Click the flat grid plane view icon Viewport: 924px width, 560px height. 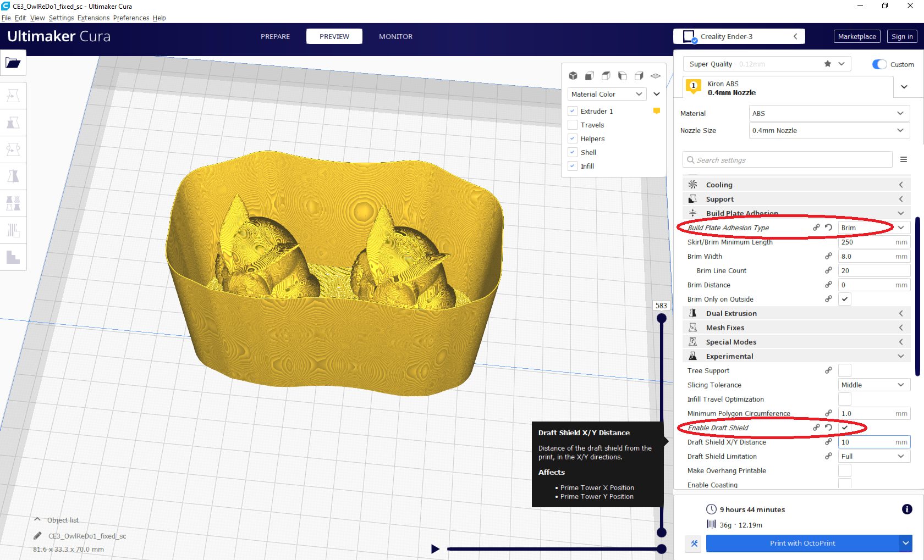(656, 76)
